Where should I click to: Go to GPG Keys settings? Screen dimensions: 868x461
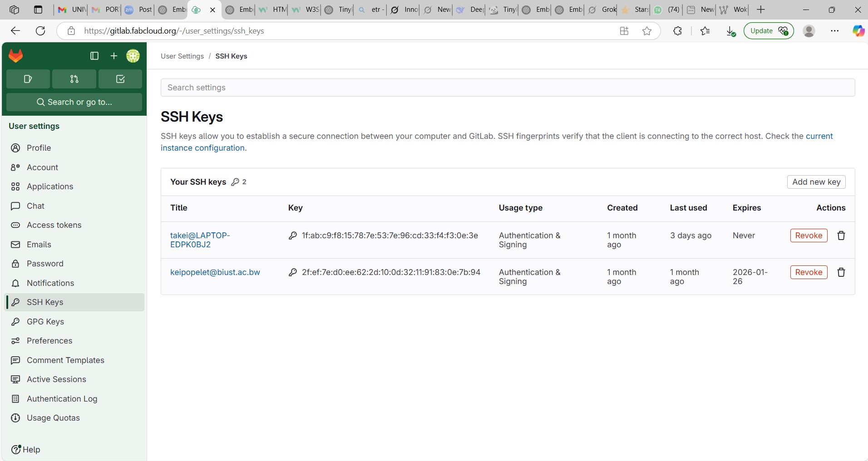pyautogui.click(x=75, y=322)
